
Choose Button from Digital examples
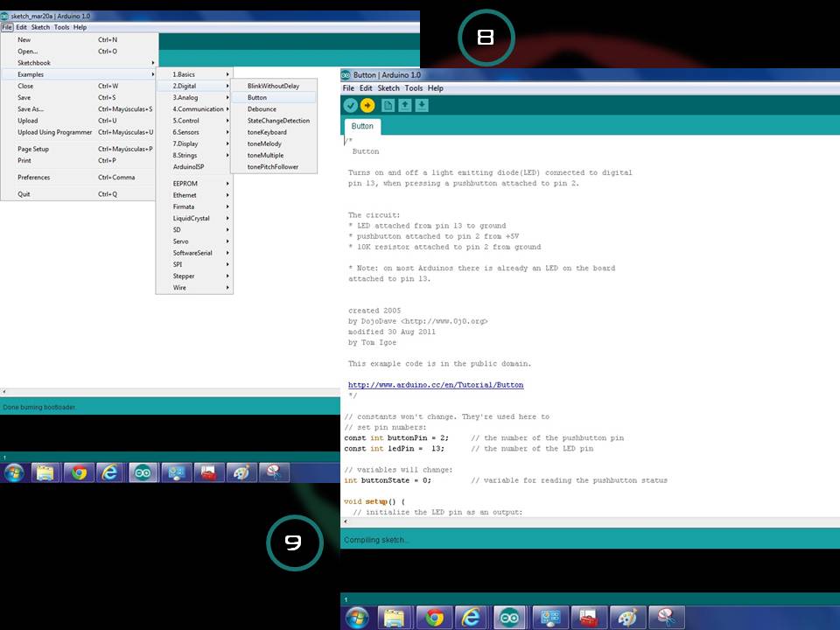(x=274, y=97)
